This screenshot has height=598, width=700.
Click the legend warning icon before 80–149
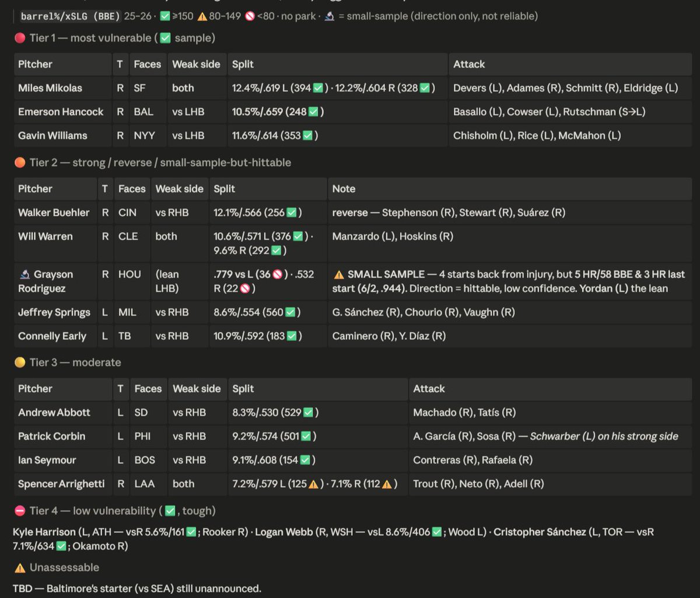coord(202,16)
